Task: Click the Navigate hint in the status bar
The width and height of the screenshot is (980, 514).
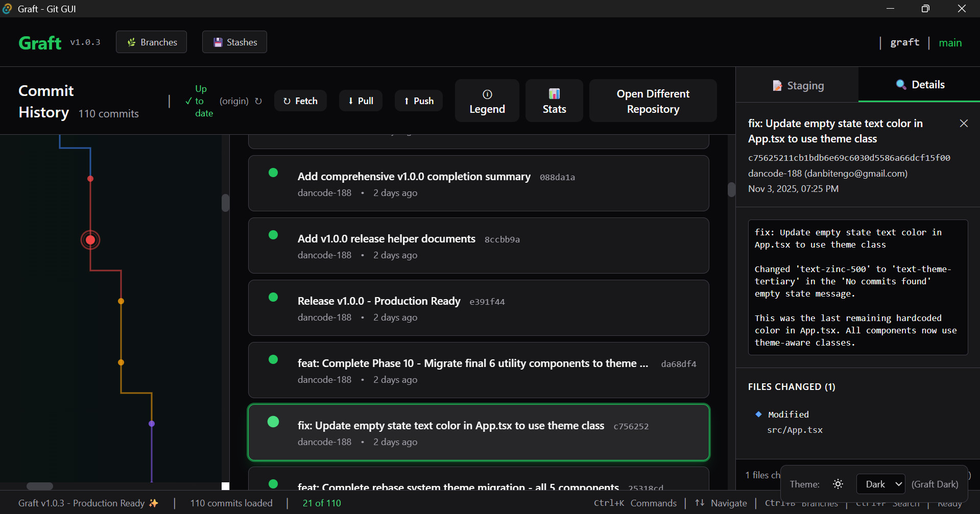Action: coord(721,503)
